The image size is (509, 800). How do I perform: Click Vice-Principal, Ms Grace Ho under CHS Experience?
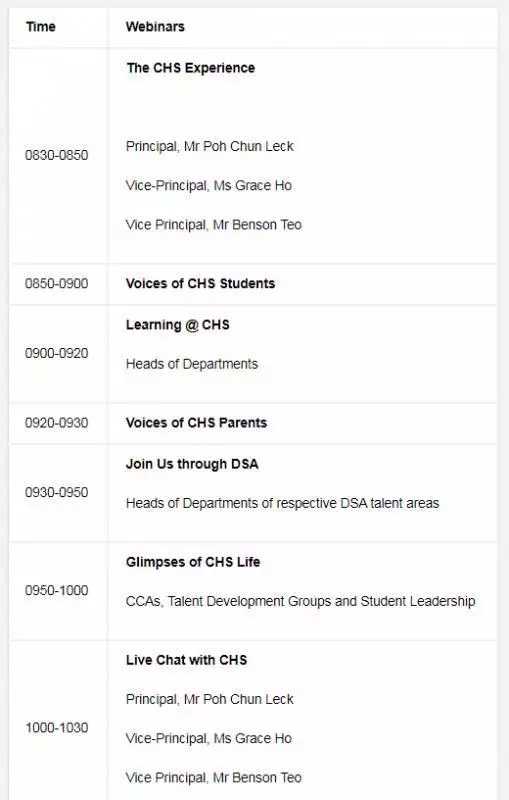pyautogui.click(x=209, y=185)
